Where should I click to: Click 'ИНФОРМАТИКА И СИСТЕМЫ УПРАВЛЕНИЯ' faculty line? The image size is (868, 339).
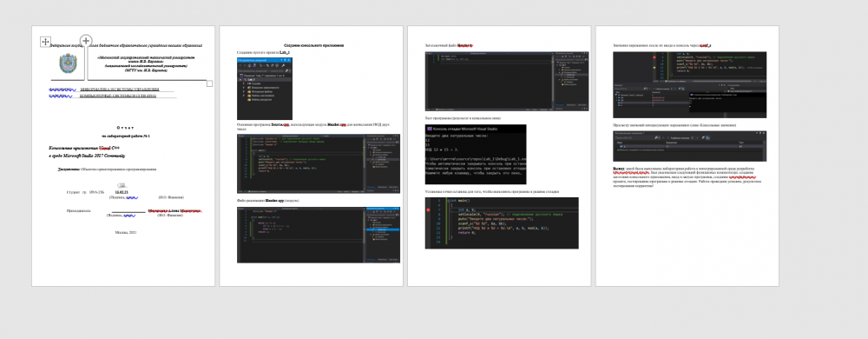pos(120,90)
